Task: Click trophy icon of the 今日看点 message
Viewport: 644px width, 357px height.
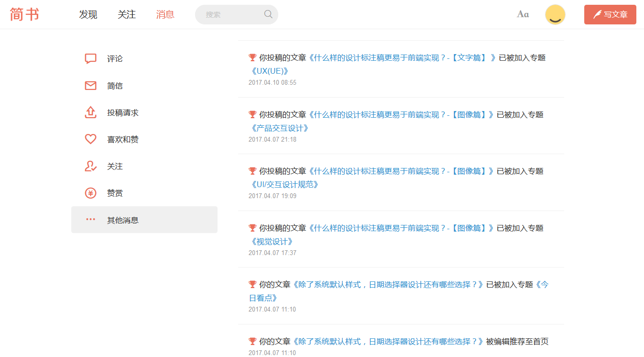Action: point(252,284)
